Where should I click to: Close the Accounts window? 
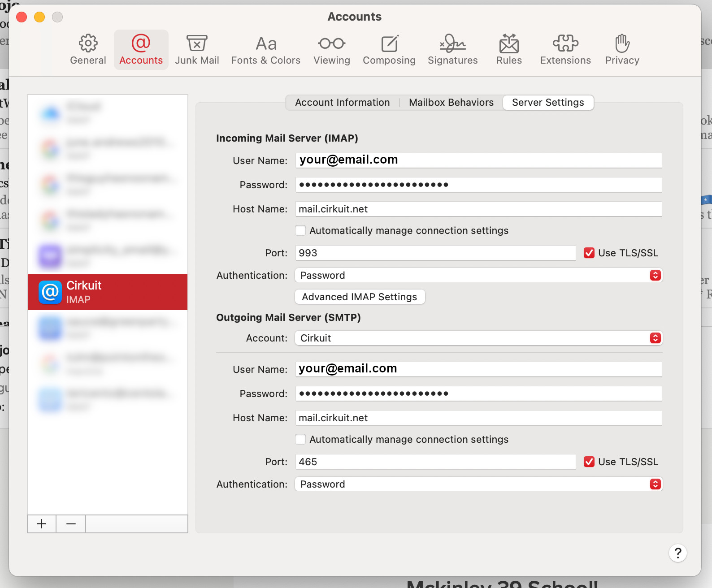click(x=22, y=17)
